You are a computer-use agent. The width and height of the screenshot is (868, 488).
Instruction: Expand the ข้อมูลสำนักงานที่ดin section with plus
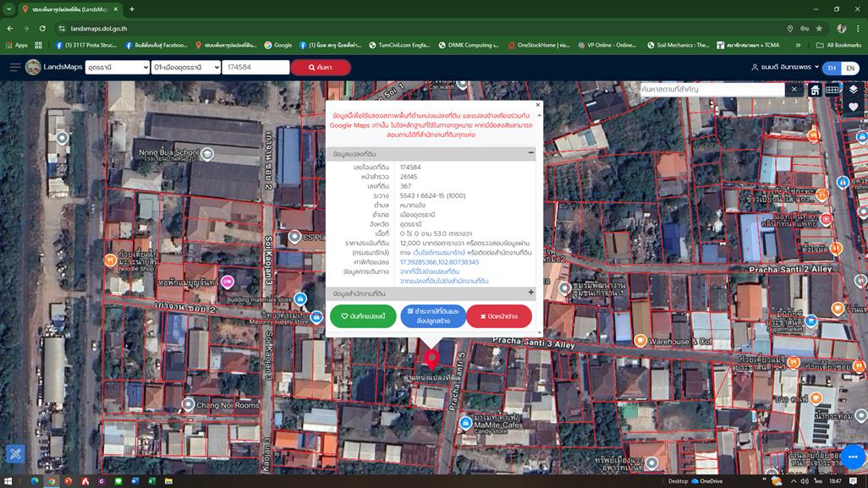coord(531,293)
